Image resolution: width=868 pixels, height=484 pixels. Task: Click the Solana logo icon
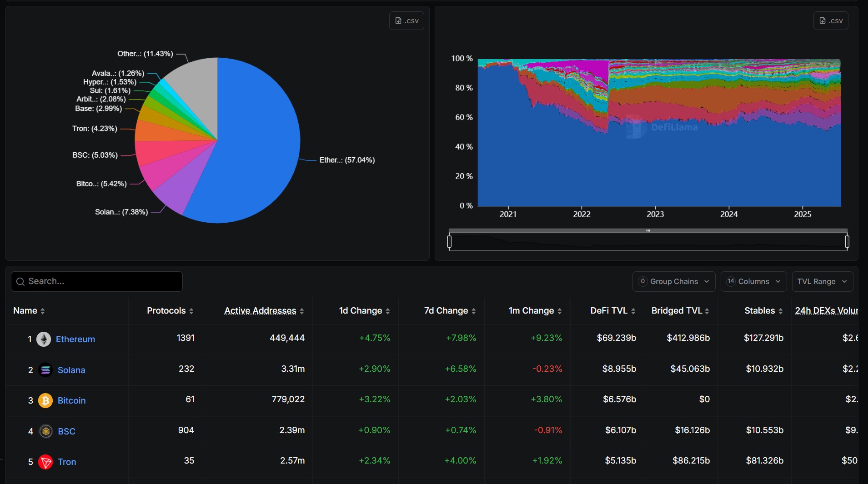coord(45,370)
